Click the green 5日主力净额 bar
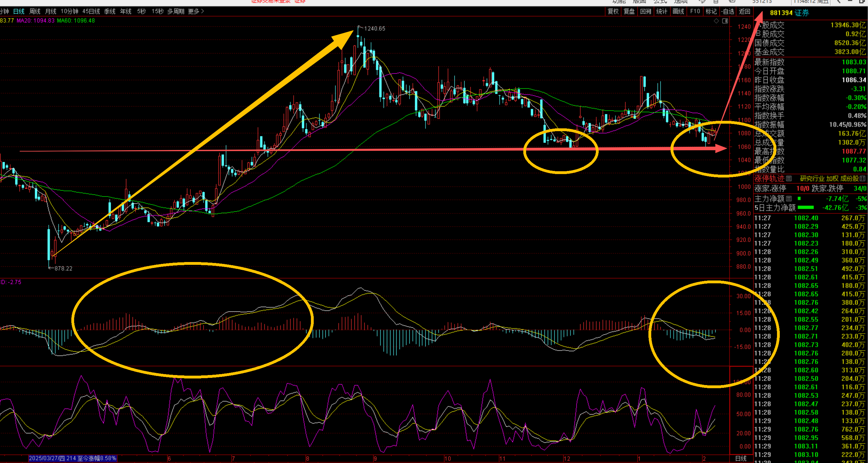868x463 pixels. (x=806, y=207)
